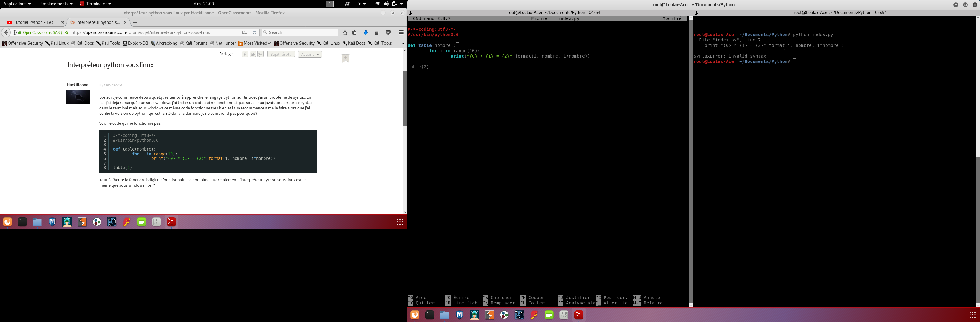Click the Firefox back arrow button

click(6, 33)
